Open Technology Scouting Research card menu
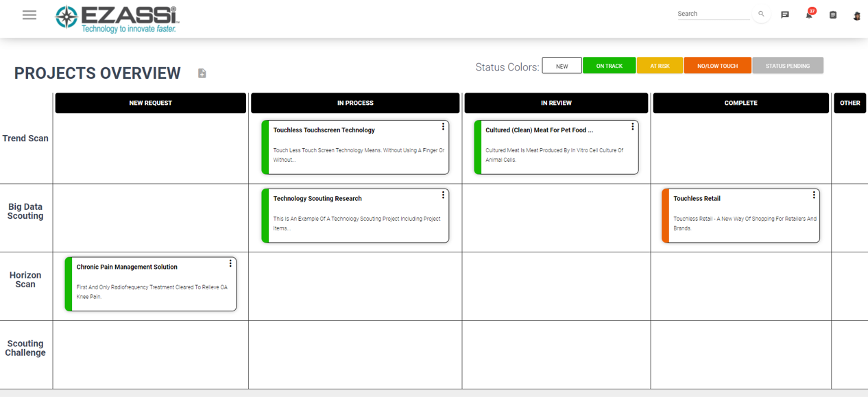The width and height of the screenshot is (868, 397). point(443,195)
